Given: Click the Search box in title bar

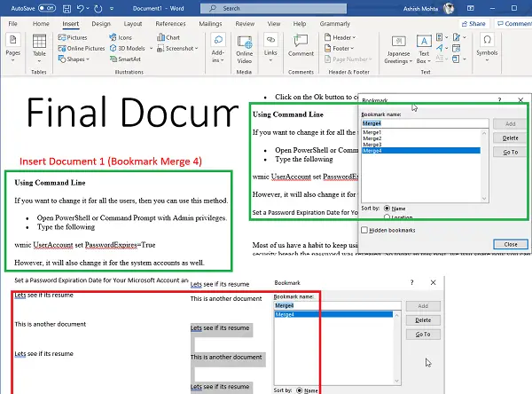Looking at the screenshot, I should [273, 8].
